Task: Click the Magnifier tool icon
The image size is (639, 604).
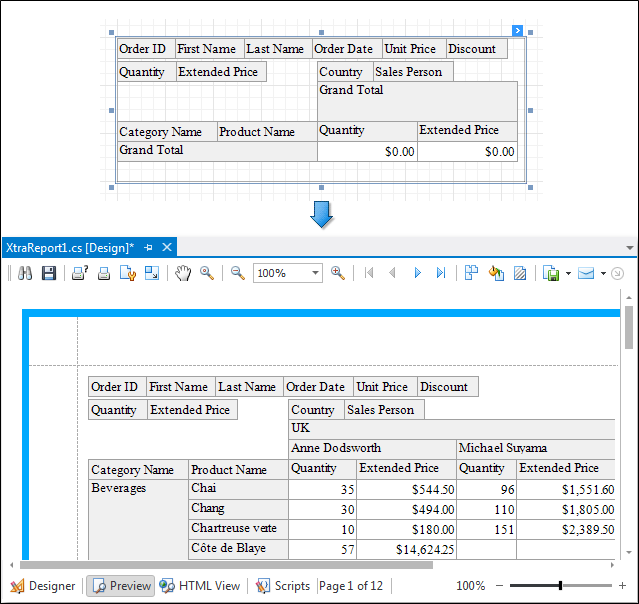Action: [207, 273]
